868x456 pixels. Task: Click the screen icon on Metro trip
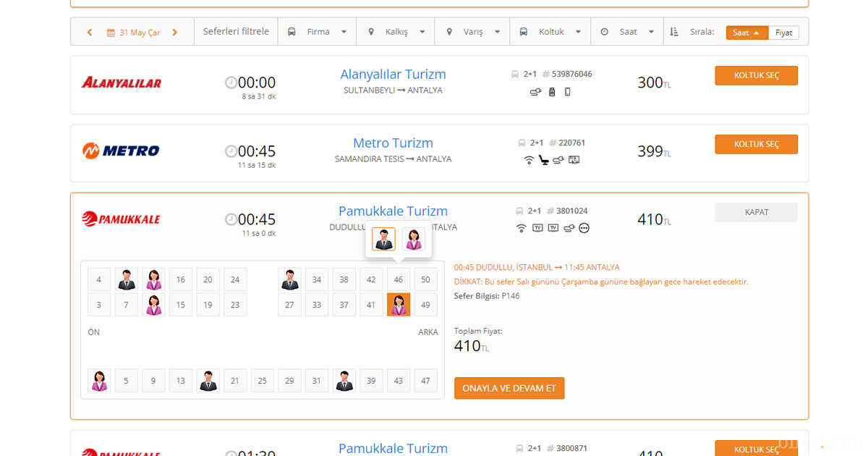574,160
